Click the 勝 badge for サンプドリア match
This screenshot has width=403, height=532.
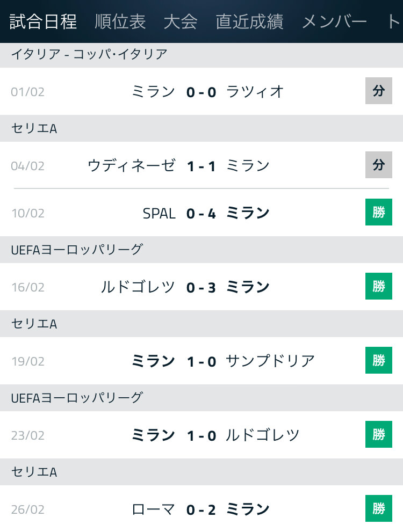(379, 360)
